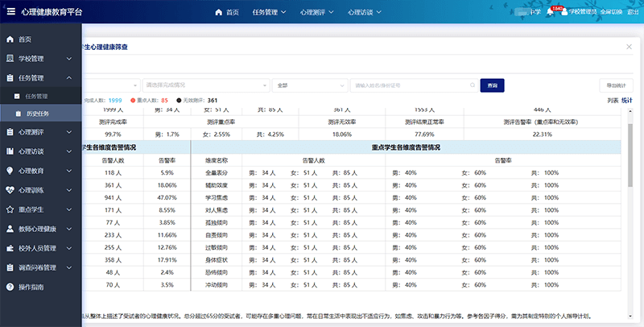Switch to the 列表 view
Viewport: 644px width, 327px height.
coord(613,101)
